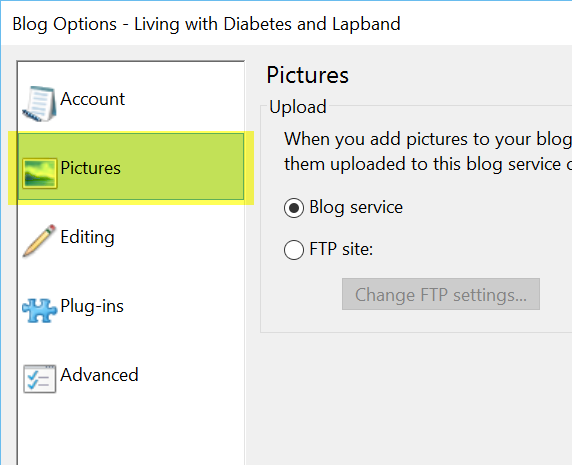Click the upload description text
This screenshot has height=465, width=572.
[428, 151]
